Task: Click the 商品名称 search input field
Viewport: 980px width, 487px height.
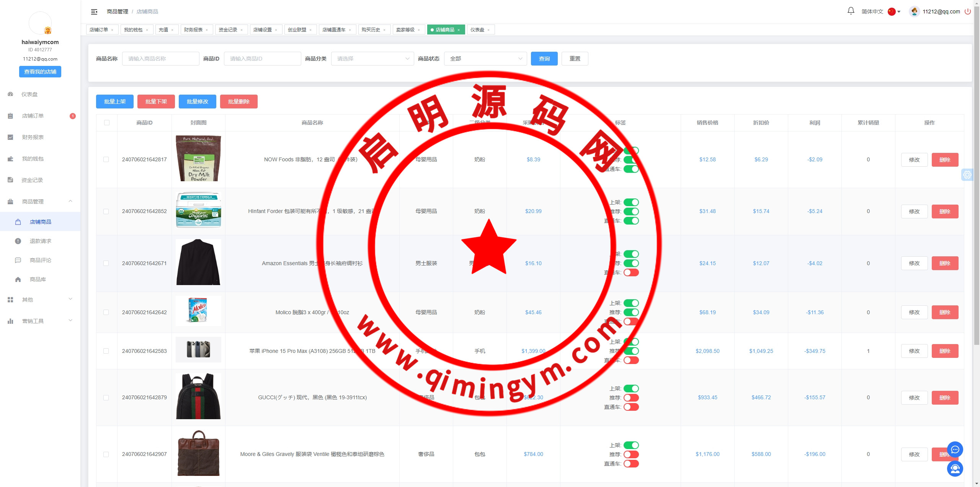Action: [160, 59]
